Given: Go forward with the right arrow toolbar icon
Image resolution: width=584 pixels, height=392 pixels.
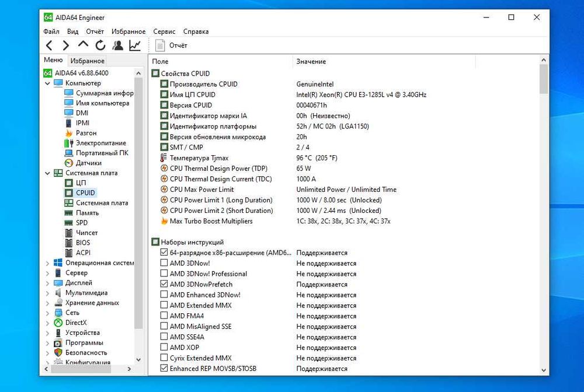Looking at the screenshot, I should tap(65, 45).
